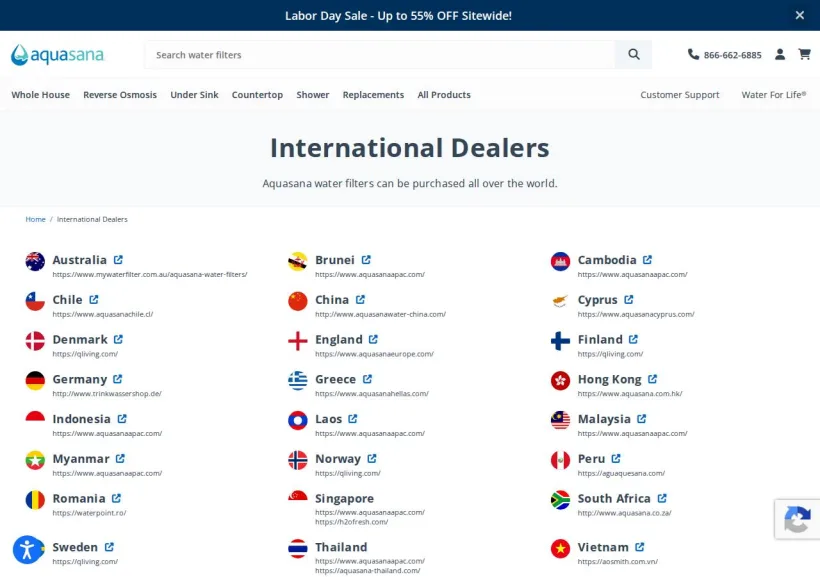
Task: Go to Customer Support
Action: point(680,95)
